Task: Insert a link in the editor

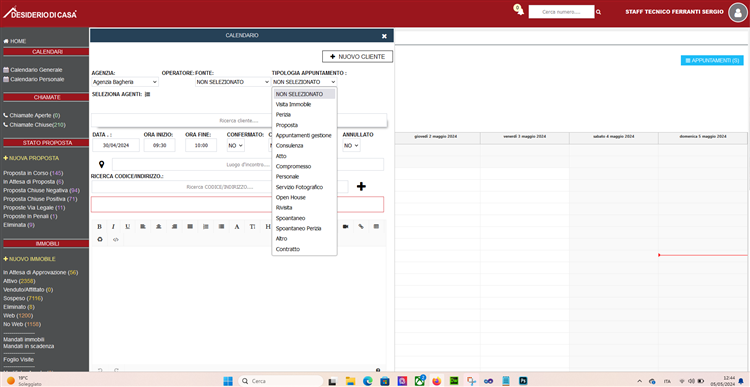Action: point(361,226)
